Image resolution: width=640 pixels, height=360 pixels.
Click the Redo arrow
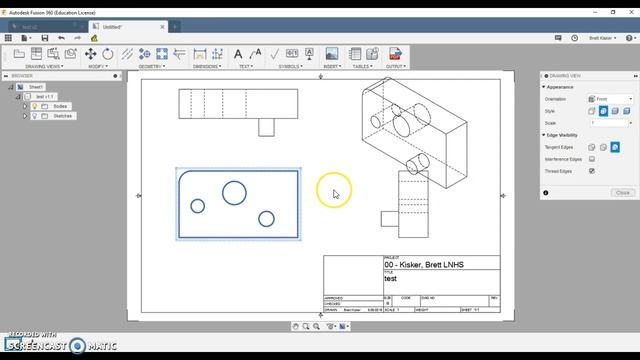pyautogui.click(x=78, y=38)
